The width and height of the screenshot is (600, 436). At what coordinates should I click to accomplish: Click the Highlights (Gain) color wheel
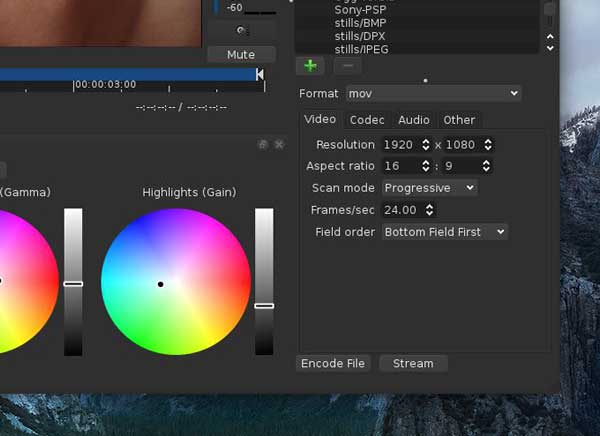[x=176, y=282]
